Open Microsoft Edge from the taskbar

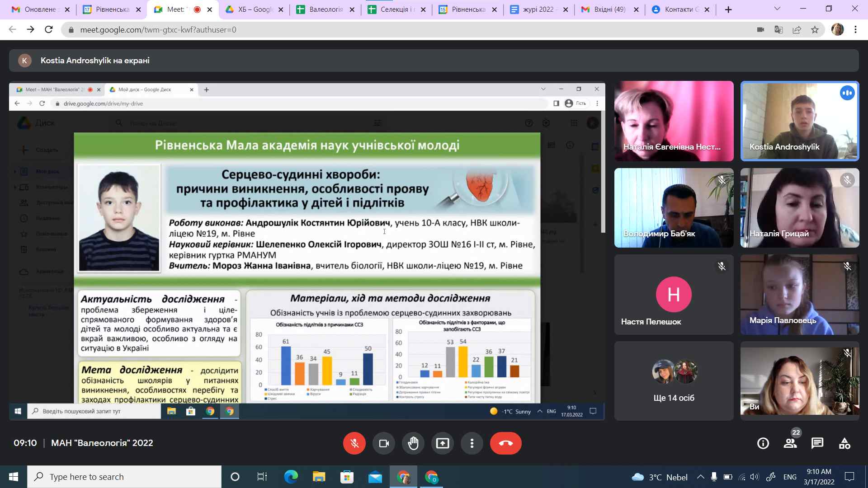click(291, 477)
